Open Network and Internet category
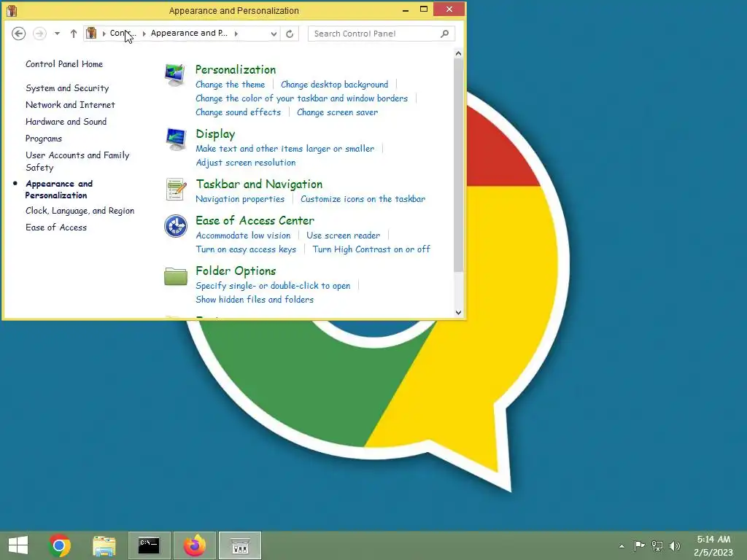This screenshot has height=560, width=747. 70,105
